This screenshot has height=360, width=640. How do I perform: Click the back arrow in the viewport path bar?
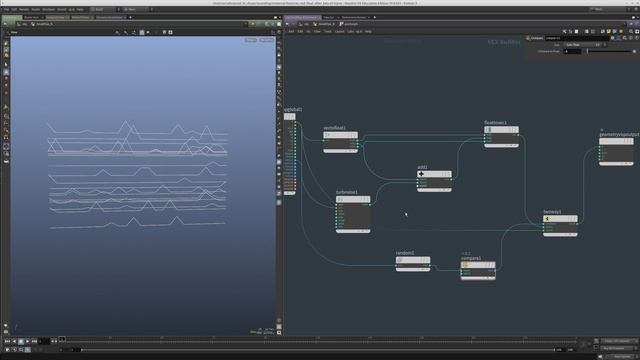point(5,24)
